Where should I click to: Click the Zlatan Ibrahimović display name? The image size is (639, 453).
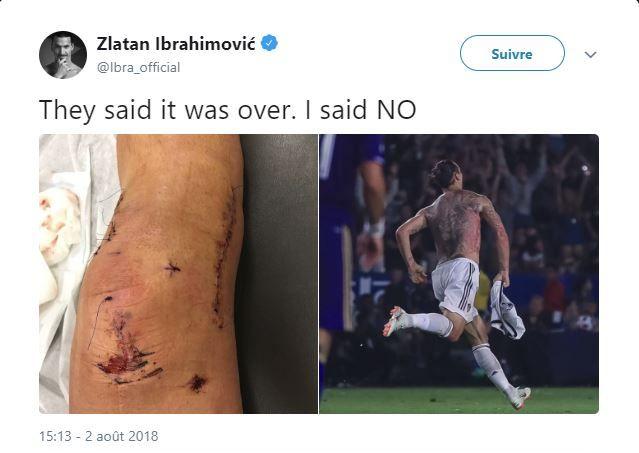[176, 44]
